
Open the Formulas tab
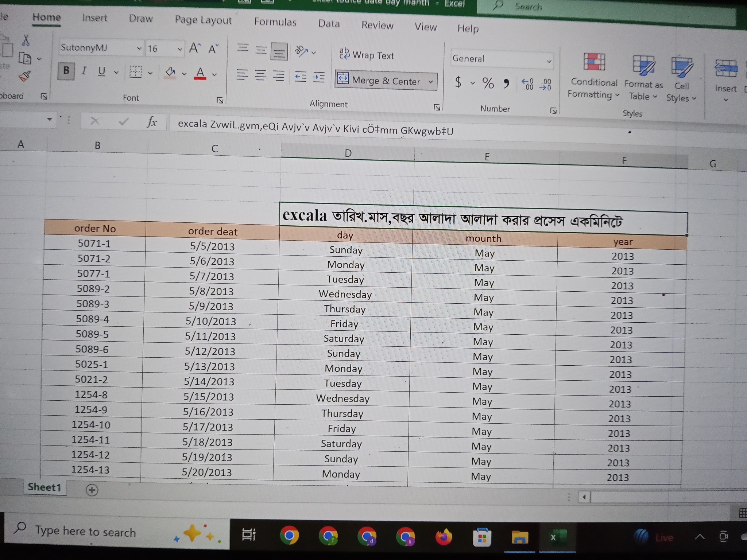pyautogui.click(x=275, y=22)
